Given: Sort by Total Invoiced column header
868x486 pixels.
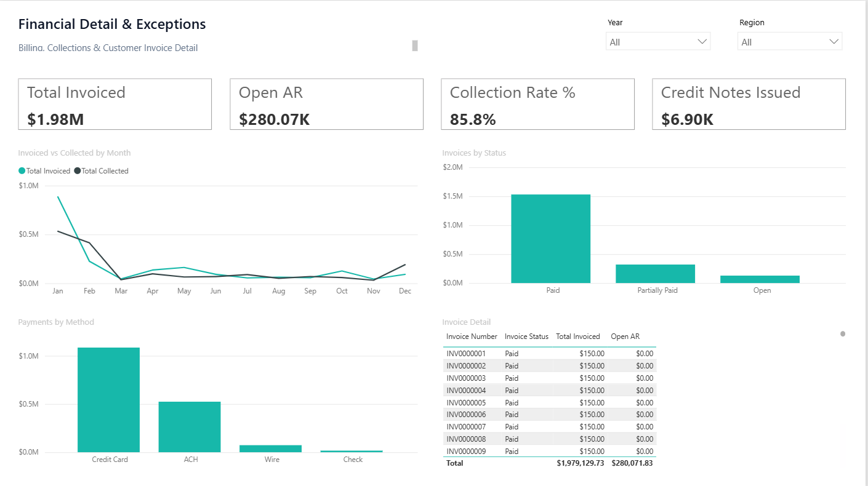Looking at the screenshot, I should (578, 337).
